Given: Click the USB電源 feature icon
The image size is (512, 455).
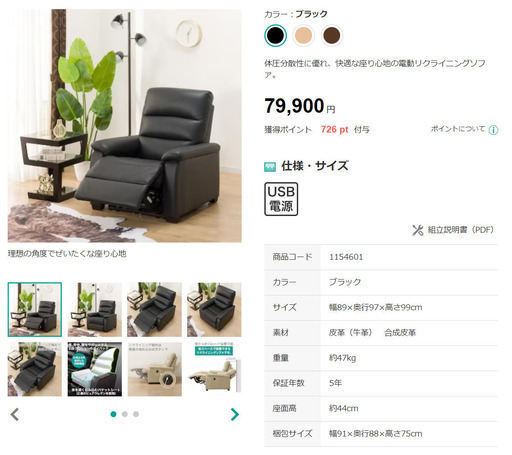Looking at the screenshot, I should coord(281,199).
